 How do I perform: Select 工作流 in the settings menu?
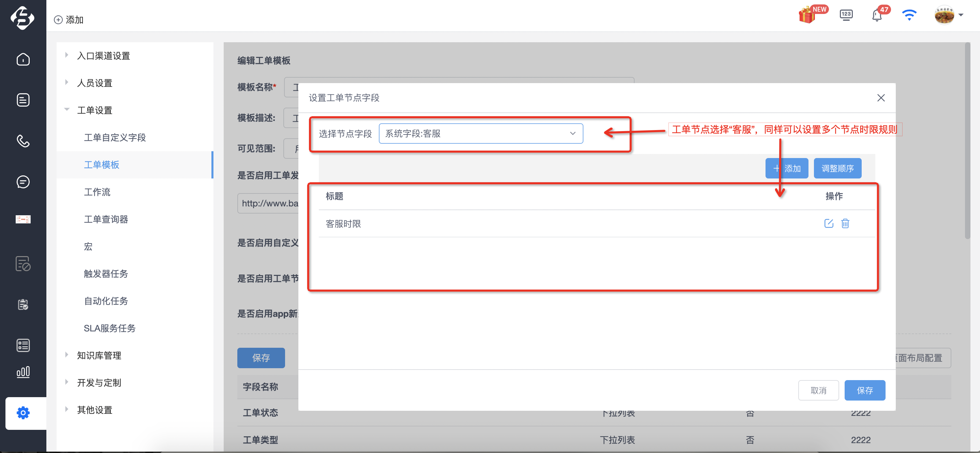(97, 192)
